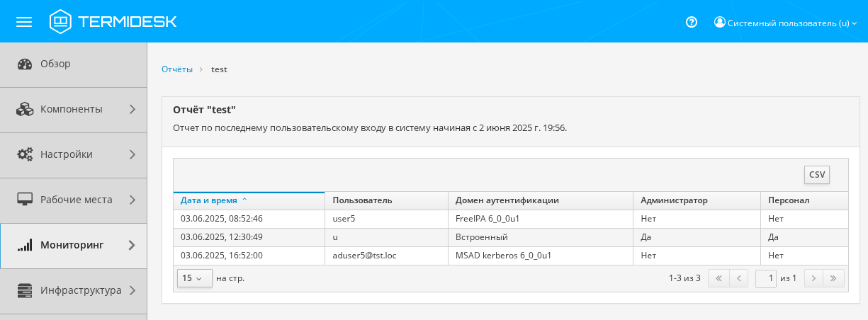Open the rows per page dropdown

pyautogui.click(x=194, y=278)
